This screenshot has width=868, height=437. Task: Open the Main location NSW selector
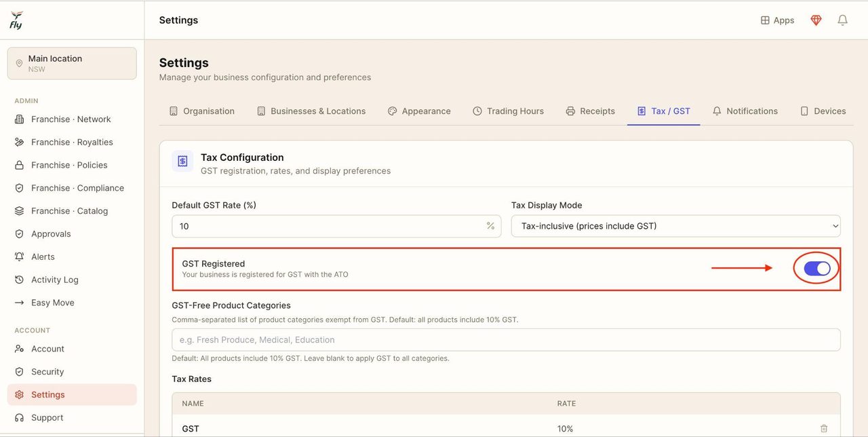(x=72, y=63)
